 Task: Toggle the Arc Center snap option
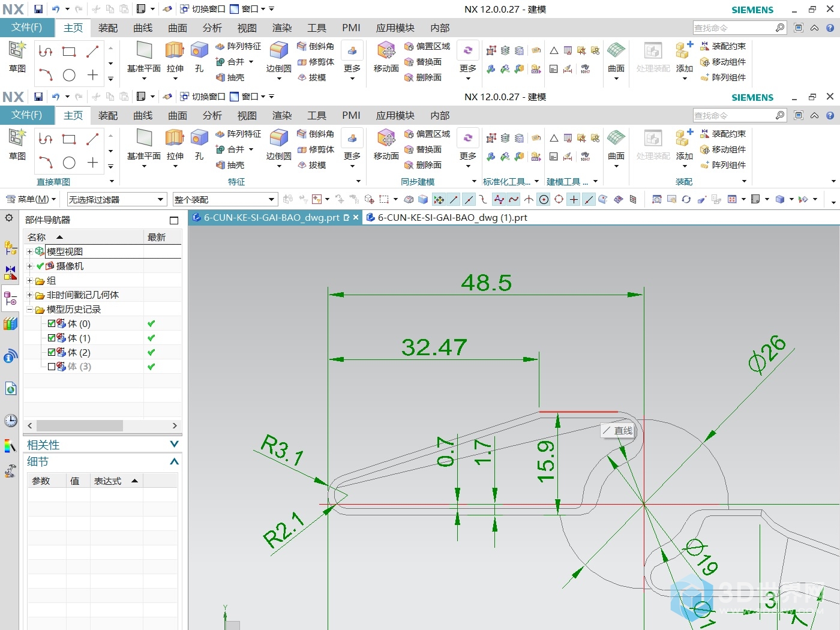[544, 199]
